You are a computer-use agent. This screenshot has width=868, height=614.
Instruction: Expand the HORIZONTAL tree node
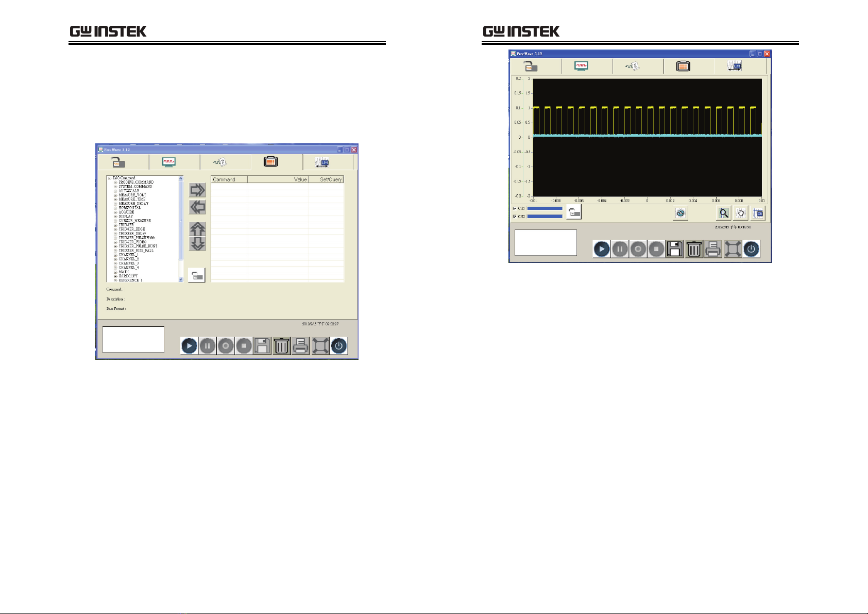click(x=115, y=208)
